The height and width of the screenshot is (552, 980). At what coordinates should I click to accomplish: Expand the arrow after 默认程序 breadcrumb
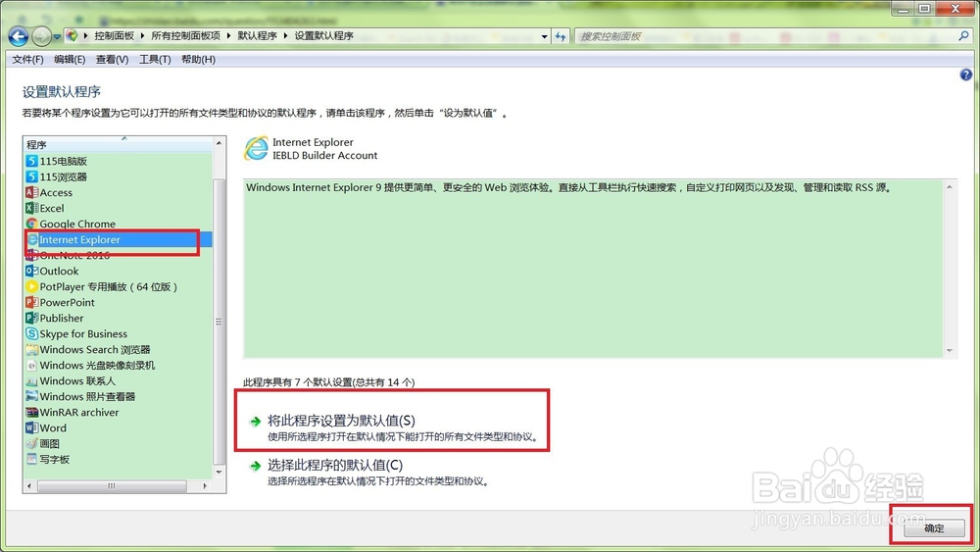pyautogui.click(x=285, y=36)
